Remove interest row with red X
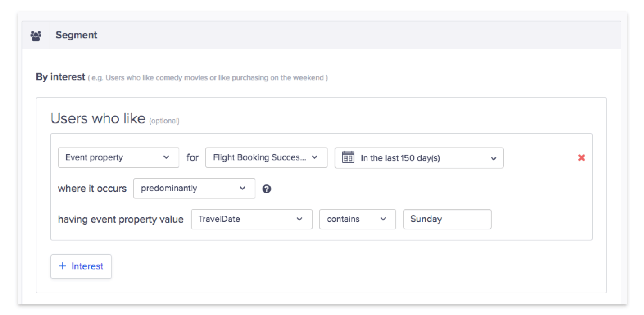Screen dimensions: 644x315 point(581,157)
